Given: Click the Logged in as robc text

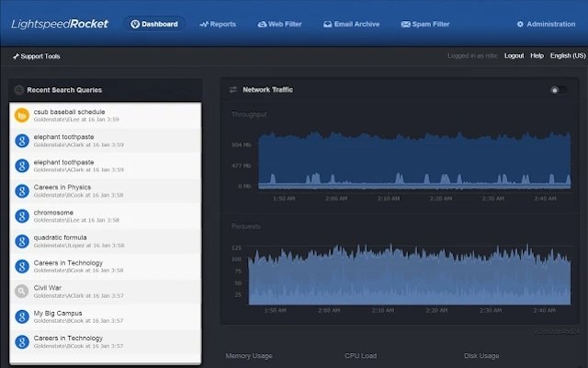Looking at the screenshot, I should [x=472, y=55].
